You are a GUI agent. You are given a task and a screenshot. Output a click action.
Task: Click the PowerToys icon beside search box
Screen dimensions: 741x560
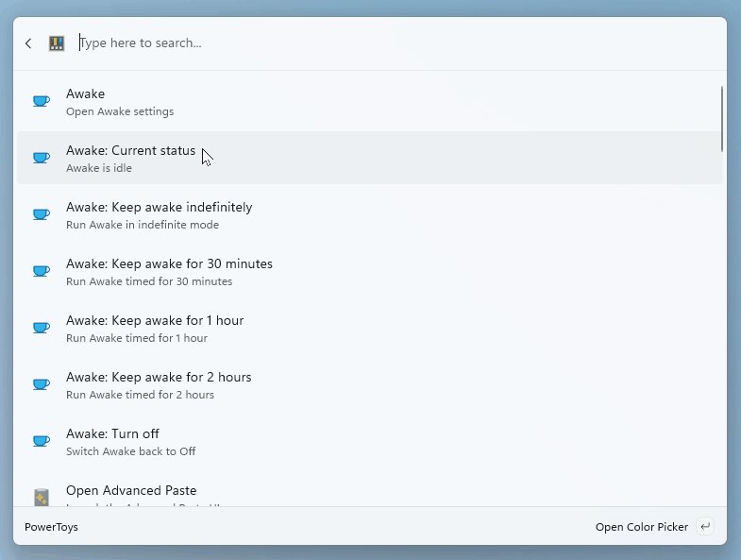(57, 43)
